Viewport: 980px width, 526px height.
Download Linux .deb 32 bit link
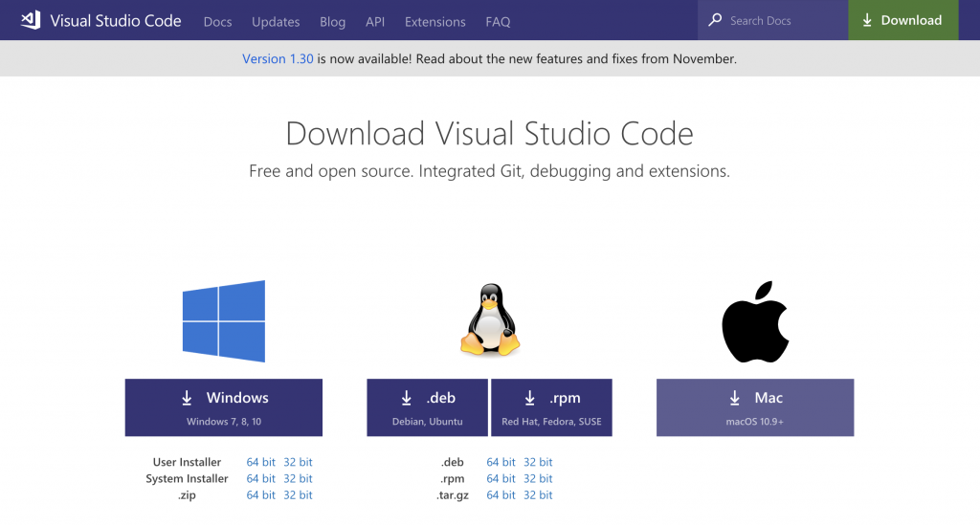click(x=538, y=462)
